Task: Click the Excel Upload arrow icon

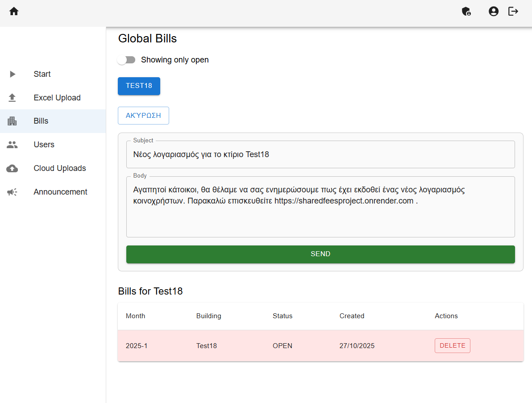Action: click(x=12, y=98)
